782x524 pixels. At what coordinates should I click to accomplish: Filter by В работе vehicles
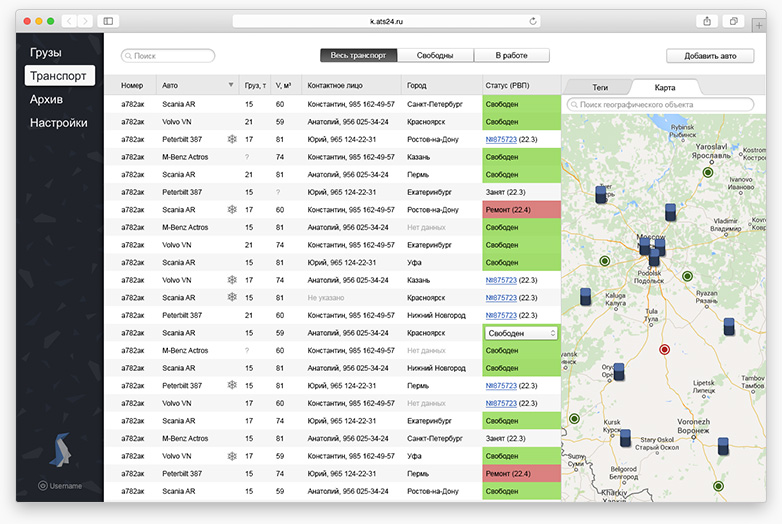point(512,55)
